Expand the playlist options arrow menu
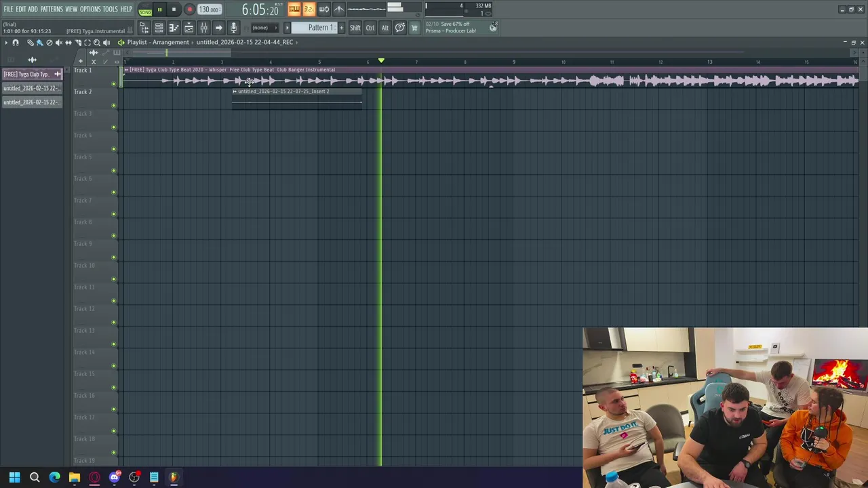Viewport: 868px width, 488px height. 6,43
